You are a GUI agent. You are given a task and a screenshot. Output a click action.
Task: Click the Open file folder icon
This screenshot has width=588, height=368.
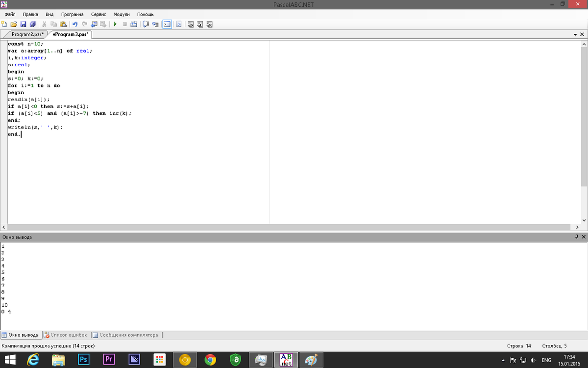pyautogui.click(x=14, y=24)
